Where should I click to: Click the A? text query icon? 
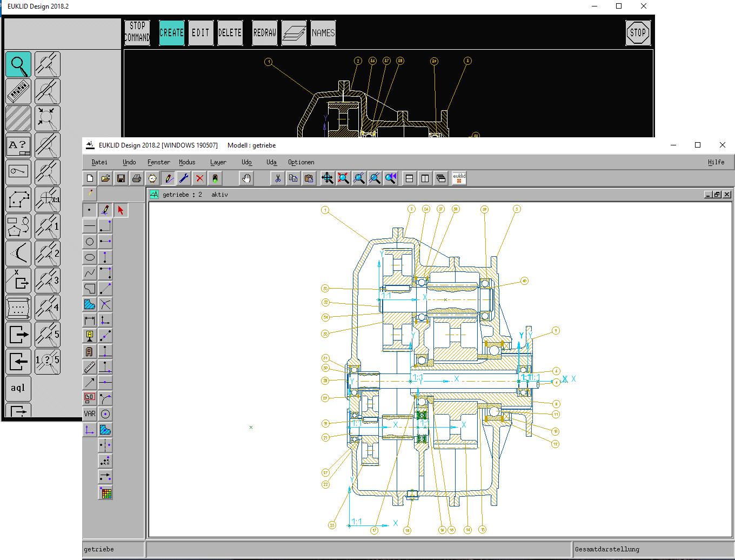pyautogui.click(x=18, y=145)
